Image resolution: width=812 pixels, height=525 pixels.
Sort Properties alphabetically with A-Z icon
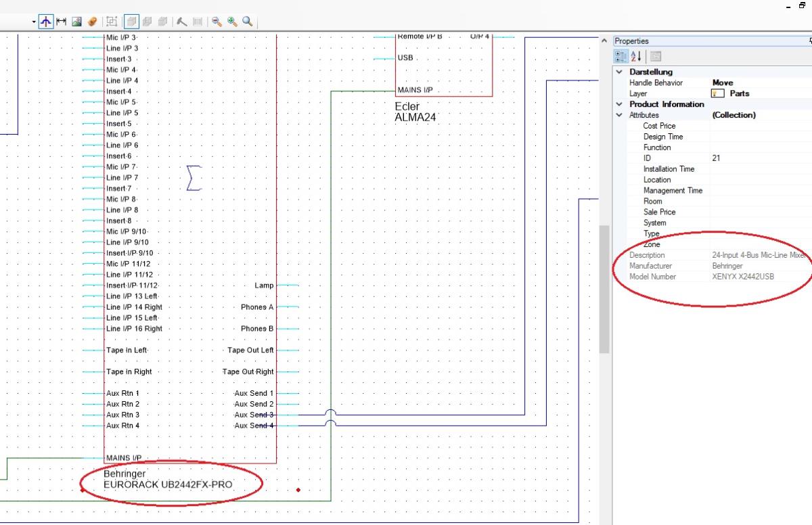(x=637, y=56)
